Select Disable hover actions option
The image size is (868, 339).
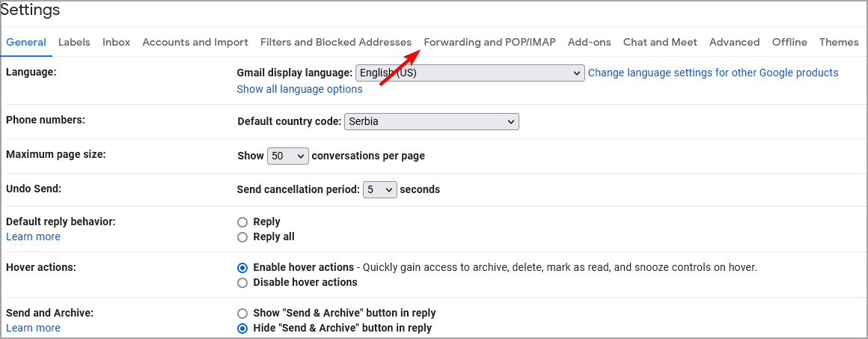(x=242, y=283)
